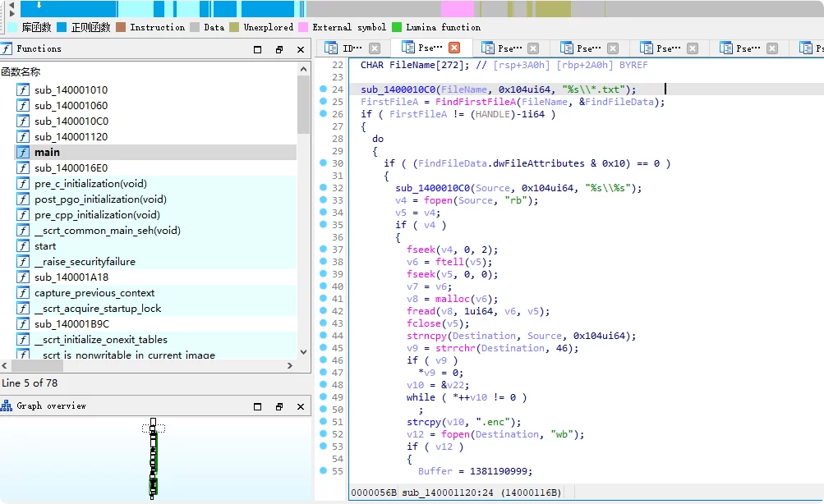Click the pink External symbol region in navigation band

[457, 9]
